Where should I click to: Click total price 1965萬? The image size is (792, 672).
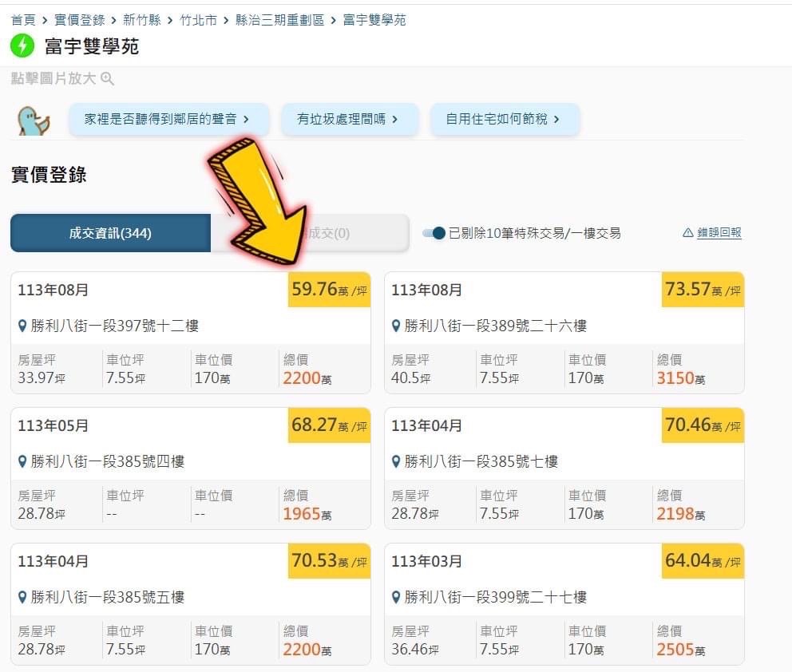click(x=307, y=514)
